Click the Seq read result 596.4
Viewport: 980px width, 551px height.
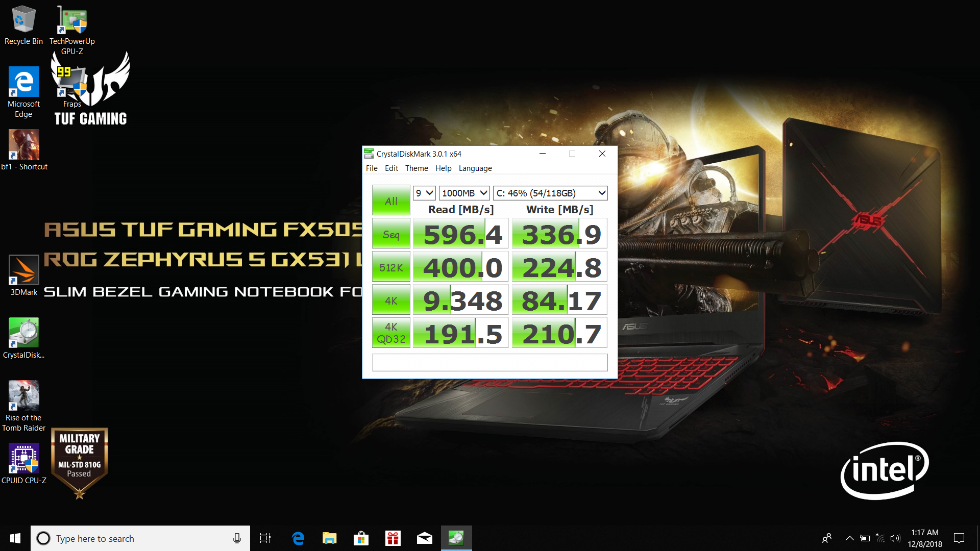point(460,234)
